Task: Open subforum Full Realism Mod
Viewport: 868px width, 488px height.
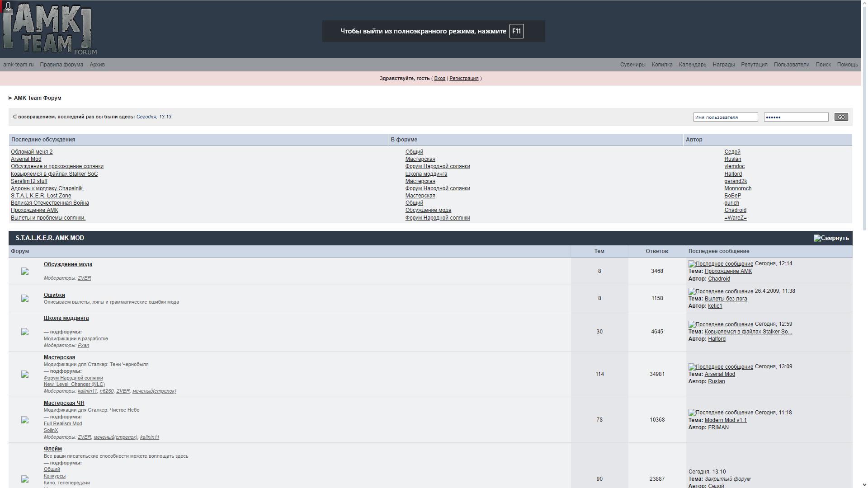Action: coord(63,424)
